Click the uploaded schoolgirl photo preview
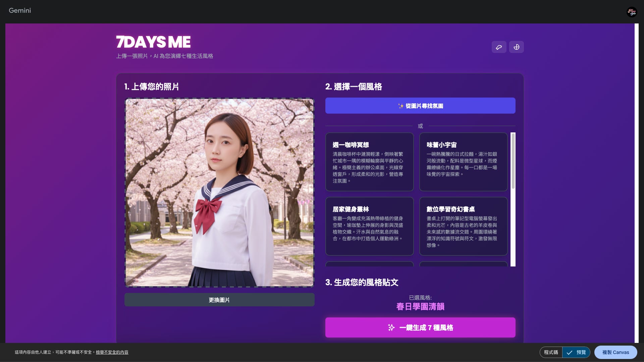This screenshot has width=644, height=362. point(219,193)
